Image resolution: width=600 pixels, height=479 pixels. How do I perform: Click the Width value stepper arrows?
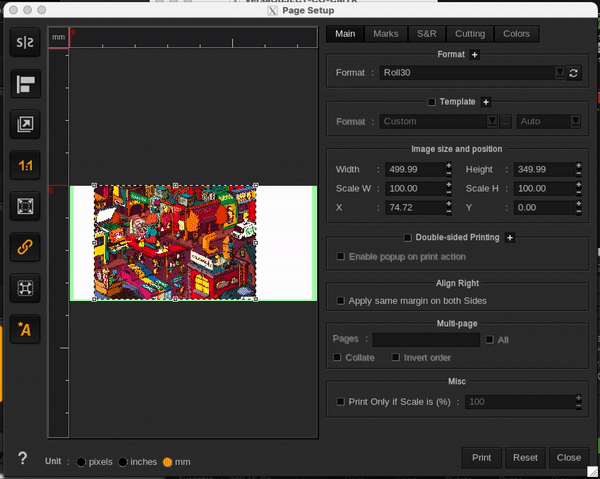point(448,169)
